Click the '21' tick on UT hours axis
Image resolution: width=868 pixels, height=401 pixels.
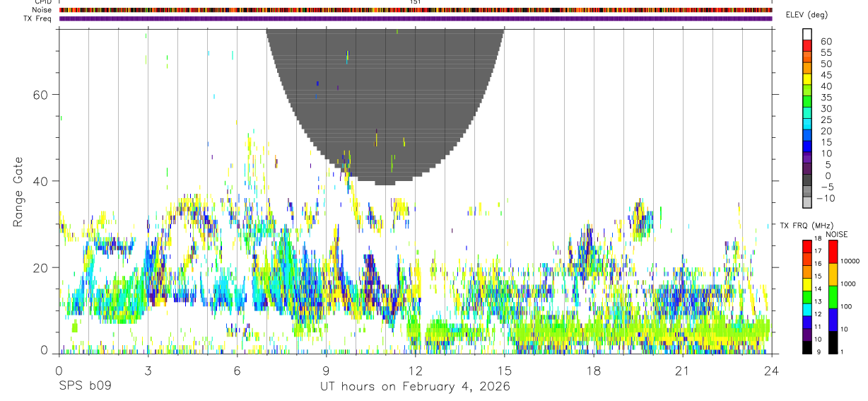pos(683,371)
